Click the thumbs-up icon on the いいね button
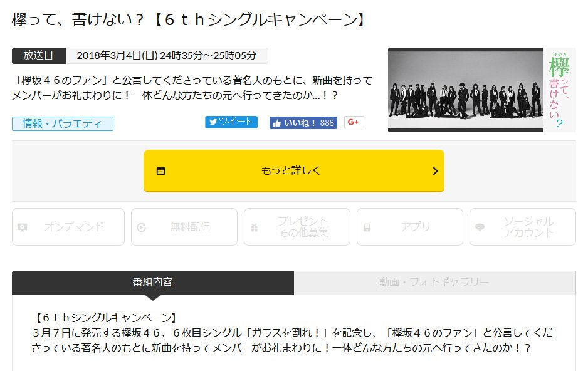The width and height of the screenshot is (588, 371). click(x=276, y=123)
